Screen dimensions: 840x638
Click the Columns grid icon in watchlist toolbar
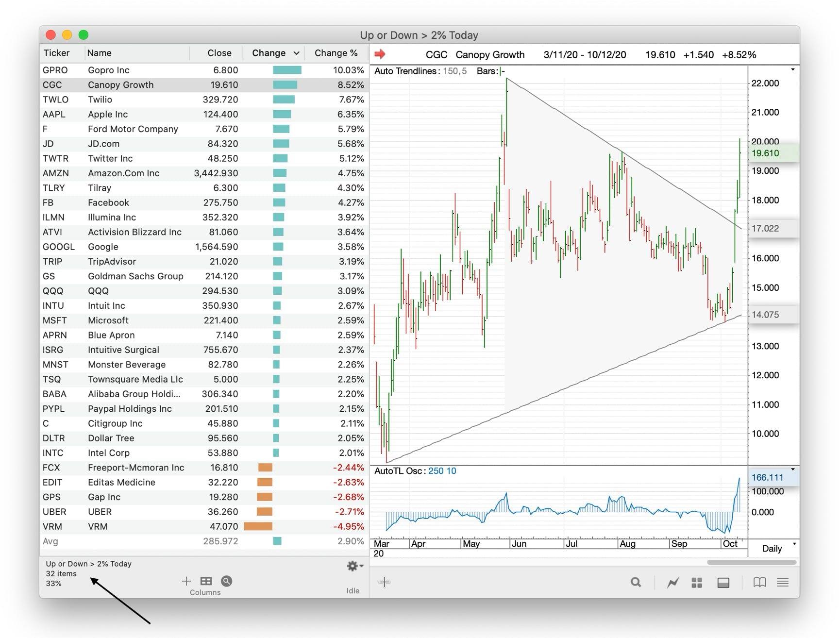[206, 581]
